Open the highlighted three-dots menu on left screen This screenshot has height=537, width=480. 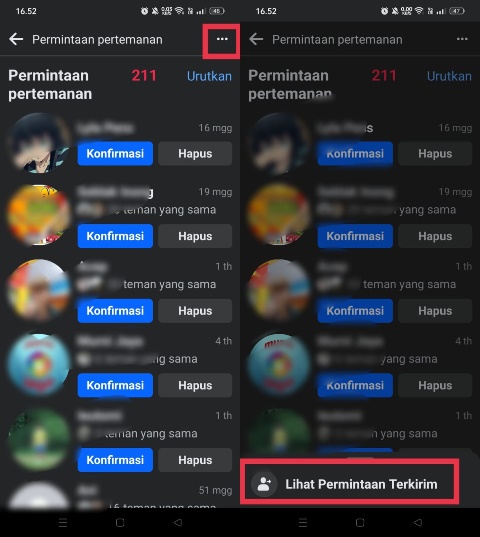222,39
